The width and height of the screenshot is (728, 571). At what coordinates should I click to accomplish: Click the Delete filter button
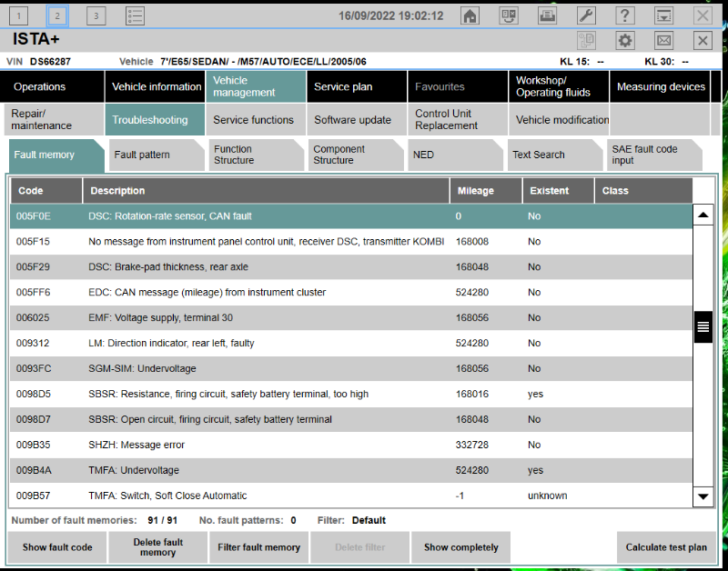pos(359,547)
